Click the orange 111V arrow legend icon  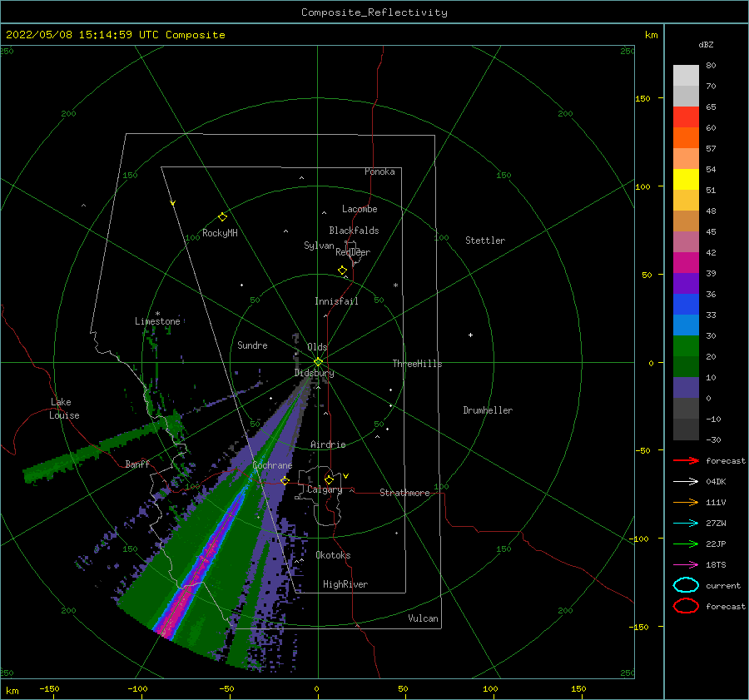point(686,502)
